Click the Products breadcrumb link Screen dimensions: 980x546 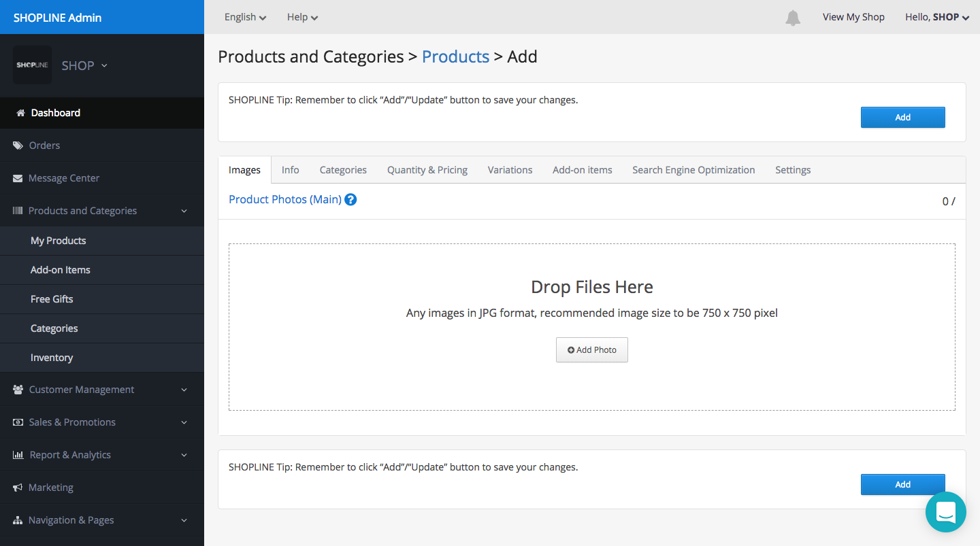click(455, 56)
